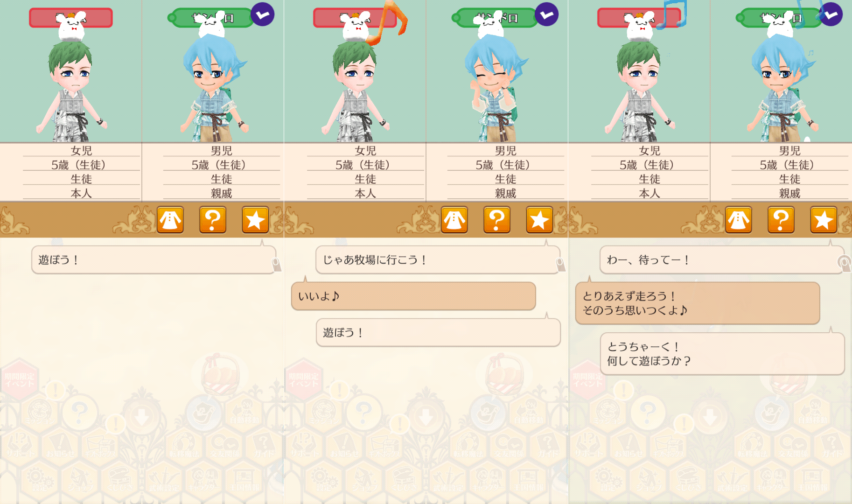The image size is (852, 504).
Task: Tap the わー、待ってー！ speech bubble
Action: (722, 260)
